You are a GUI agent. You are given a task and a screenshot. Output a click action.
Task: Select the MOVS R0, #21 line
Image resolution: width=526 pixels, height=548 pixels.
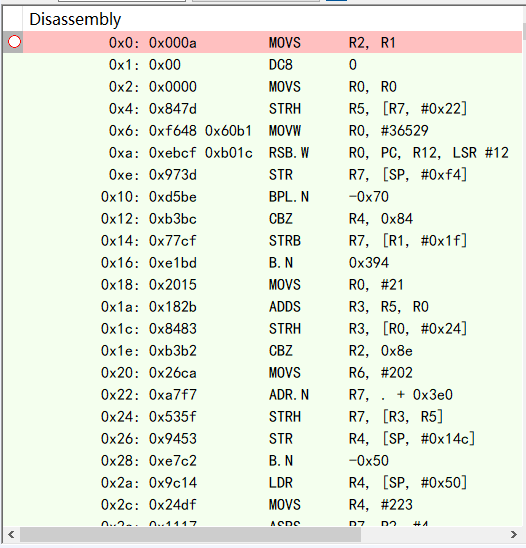pos(272,285)
